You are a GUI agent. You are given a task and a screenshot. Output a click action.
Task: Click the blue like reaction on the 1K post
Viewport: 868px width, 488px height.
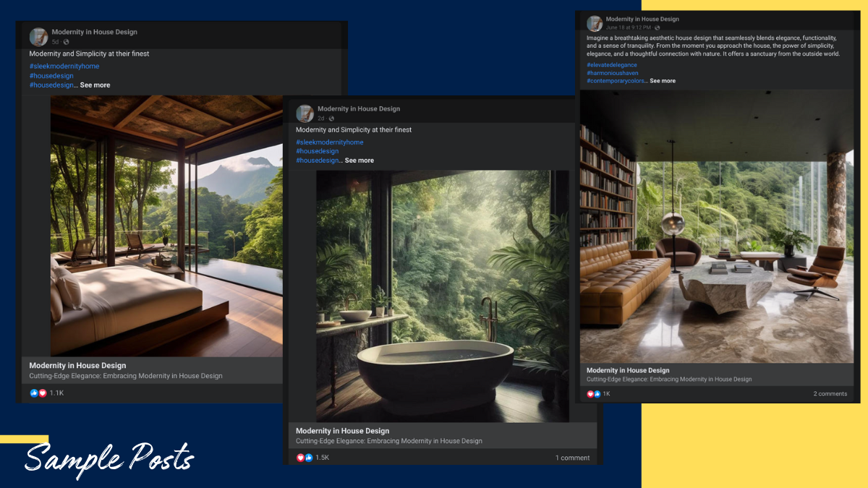[x=597, y=394]
